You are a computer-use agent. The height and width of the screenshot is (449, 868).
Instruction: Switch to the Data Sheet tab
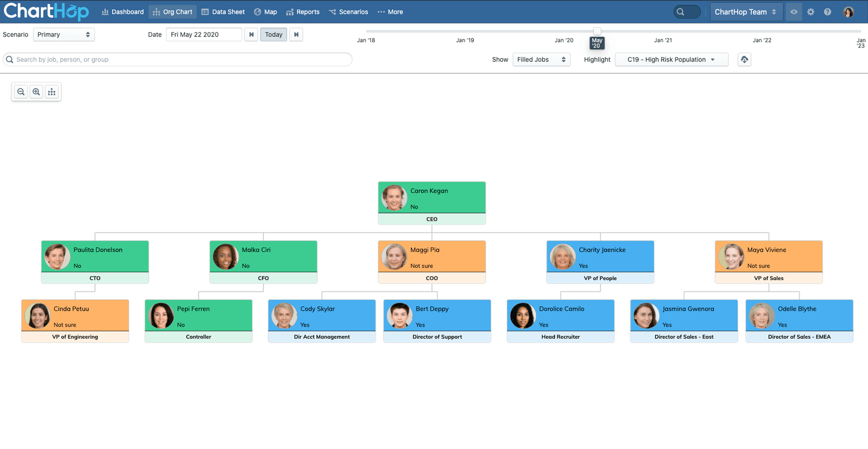(x=223, y=12)
